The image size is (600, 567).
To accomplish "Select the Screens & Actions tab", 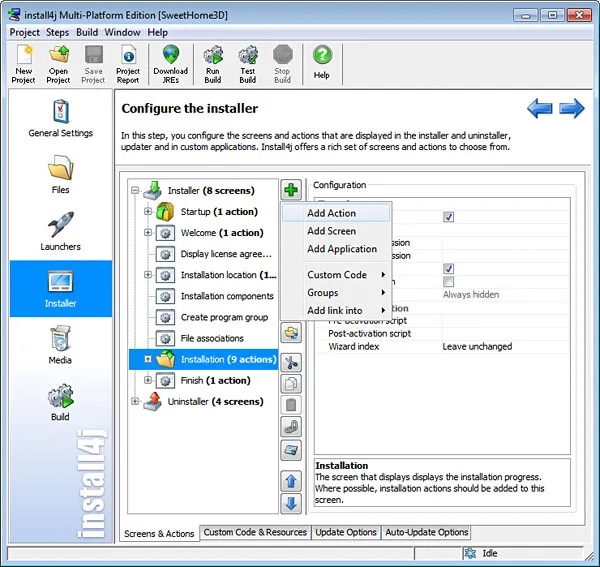I will 159,533.
